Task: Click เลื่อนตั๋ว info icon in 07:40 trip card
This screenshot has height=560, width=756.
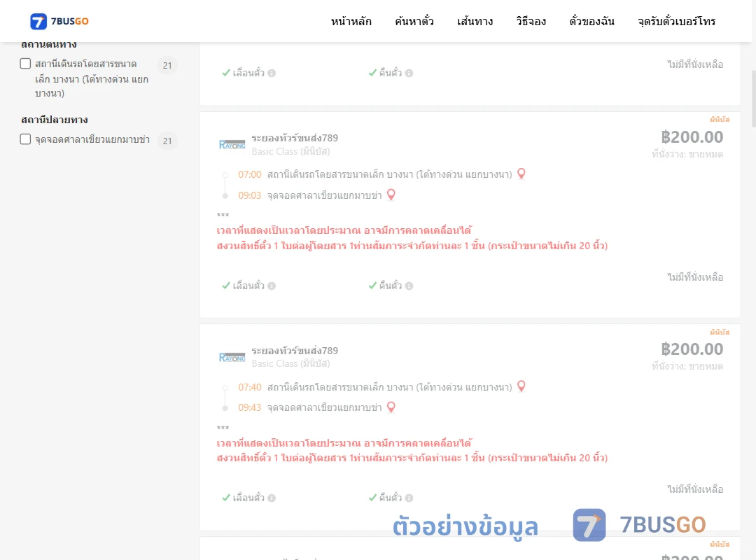Action: [x=272, y=498]
